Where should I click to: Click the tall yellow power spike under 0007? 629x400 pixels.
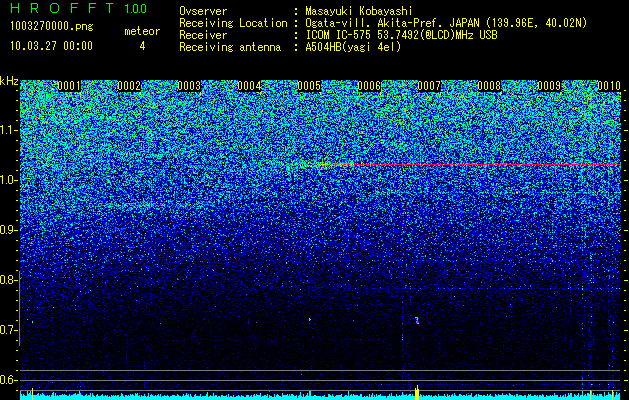417,392
